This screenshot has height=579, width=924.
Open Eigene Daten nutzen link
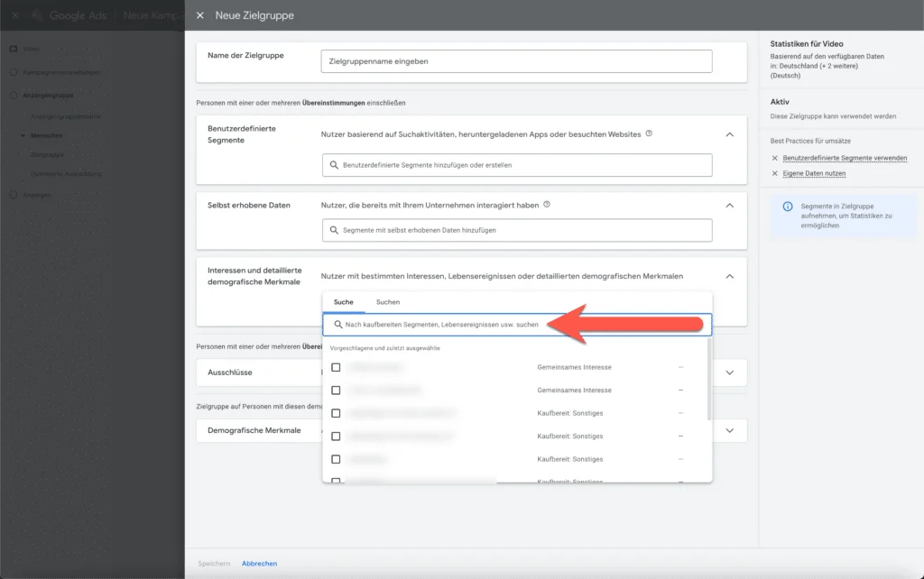(814, 173)
